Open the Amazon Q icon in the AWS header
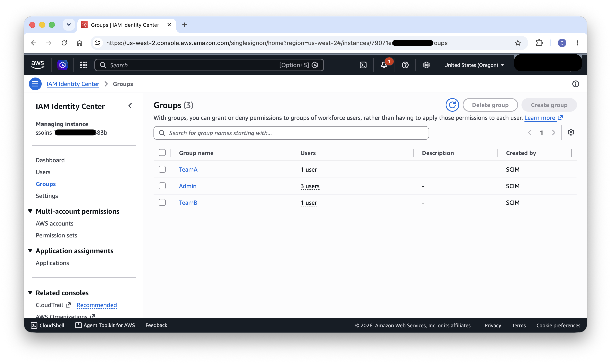 coord(62,65)
